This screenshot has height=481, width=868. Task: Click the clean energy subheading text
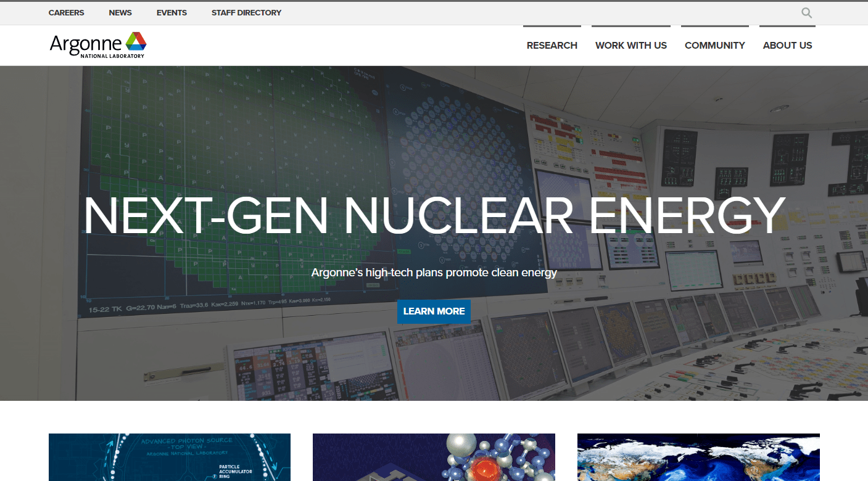[434, 272]
